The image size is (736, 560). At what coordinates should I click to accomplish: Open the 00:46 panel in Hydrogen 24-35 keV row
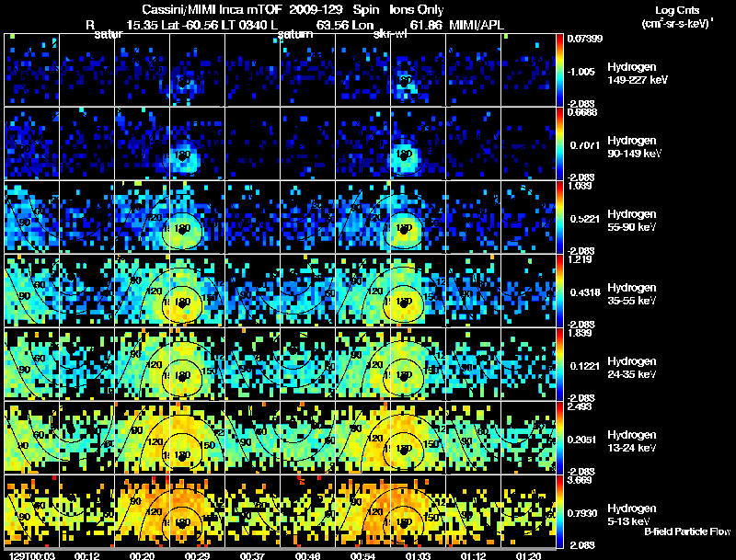(307, 365)
